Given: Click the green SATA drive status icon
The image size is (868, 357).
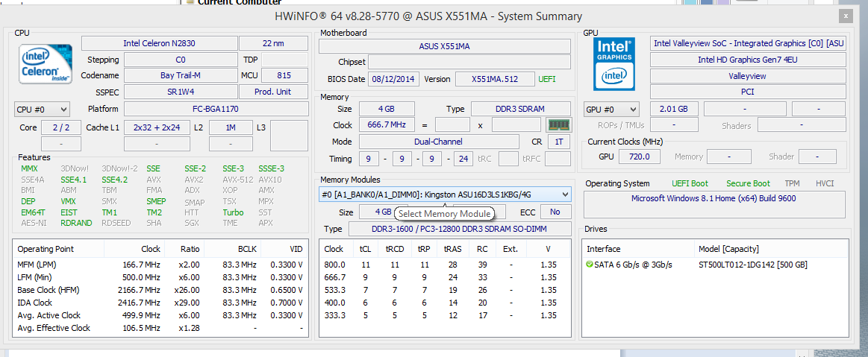Looking at the screenshot, I should pos(589,265).
